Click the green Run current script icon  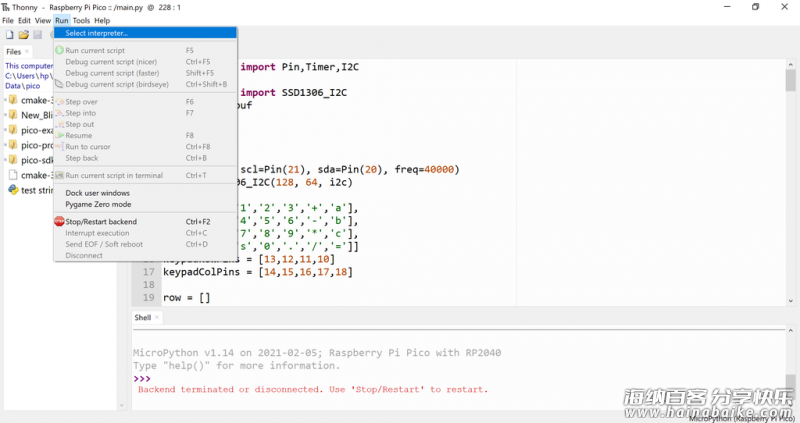tap(59, 51)
